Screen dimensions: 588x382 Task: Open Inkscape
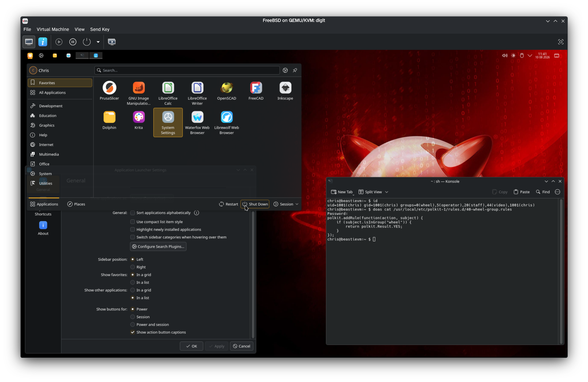(285, 91)
